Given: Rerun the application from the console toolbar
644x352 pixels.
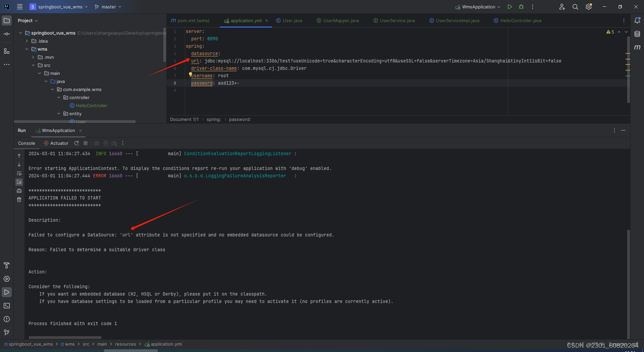Looking at the screenshot, I should coord(76,143).
